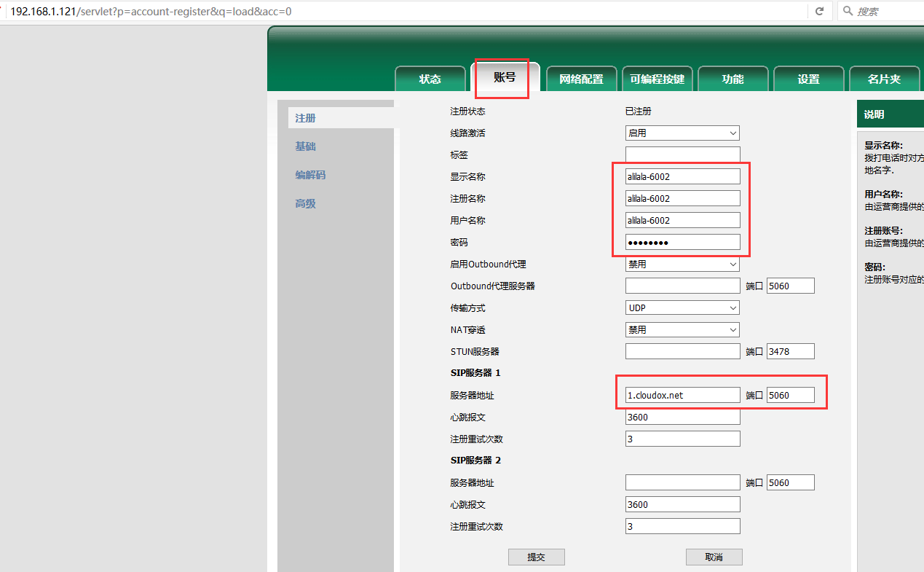Go to the 高级 sidebar section
Image resolution: width=924 pixels, height=572 pixels.
click(x=306, y=204)
